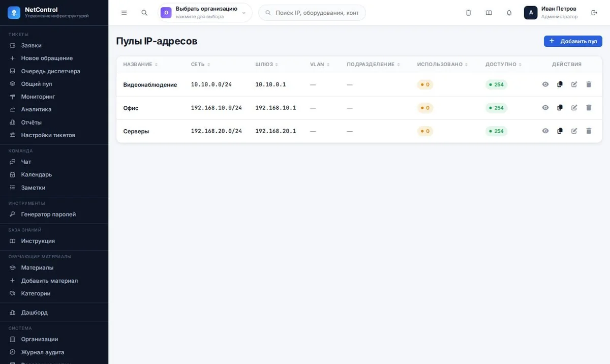Edit the Серверы pool
610x364 pixels.
(x=574, y=131)
